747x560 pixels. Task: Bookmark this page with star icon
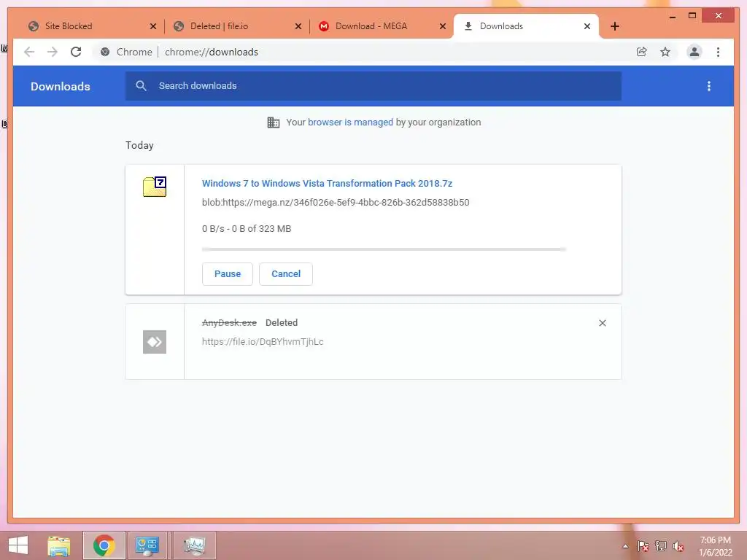coord(665,52)
